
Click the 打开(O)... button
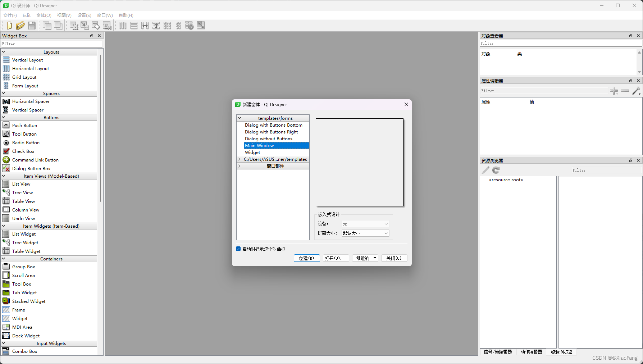(x=336, y=258)
